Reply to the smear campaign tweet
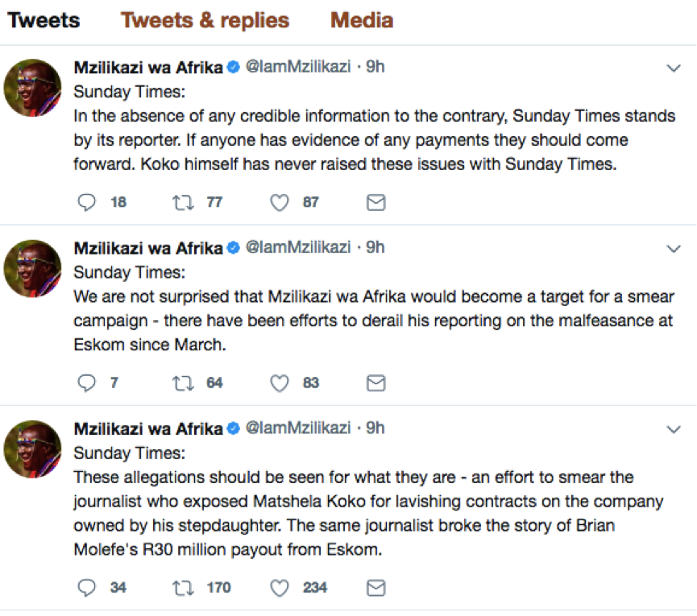 86,383
